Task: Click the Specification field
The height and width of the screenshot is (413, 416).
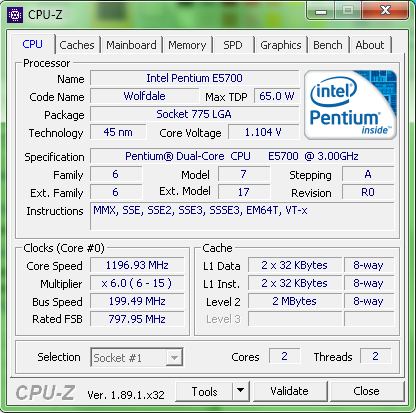Action: (x=242, y=156)
